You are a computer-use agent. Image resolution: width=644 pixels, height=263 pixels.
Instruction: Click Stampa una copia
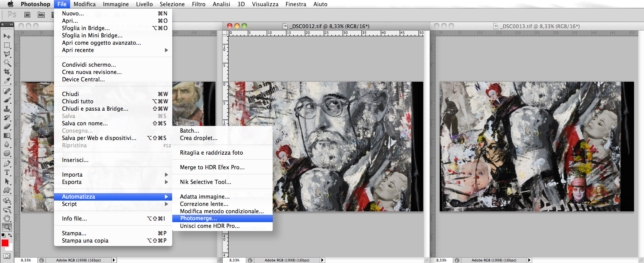(113, 241)
